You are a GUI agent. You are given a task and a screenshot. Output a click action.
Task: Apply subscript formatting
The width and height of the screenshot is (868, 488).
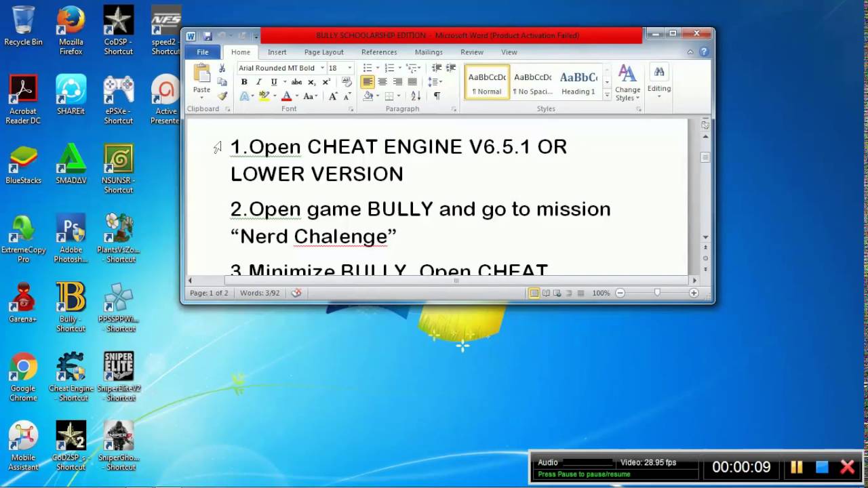pos(312,82)
